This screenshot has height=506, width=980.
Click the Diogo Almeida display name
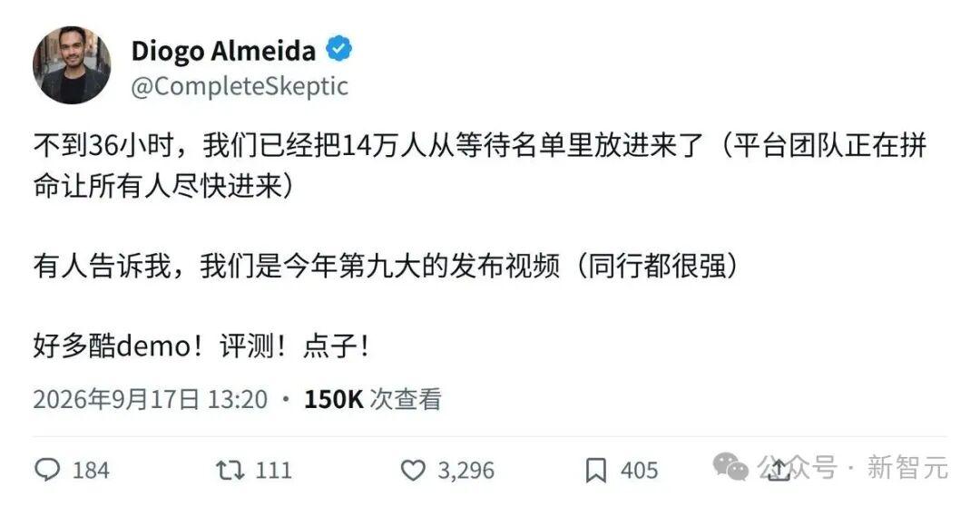point(224,51)
